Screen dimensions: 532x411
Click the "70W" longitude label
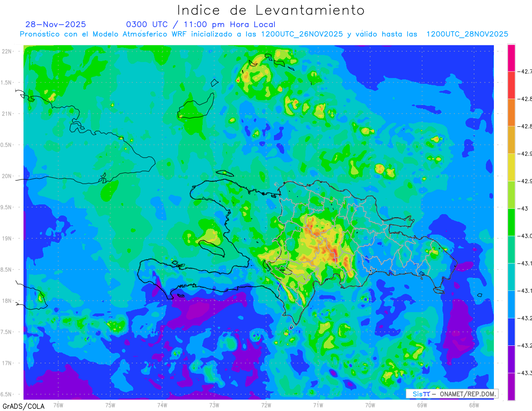click(x=370, y=405)
